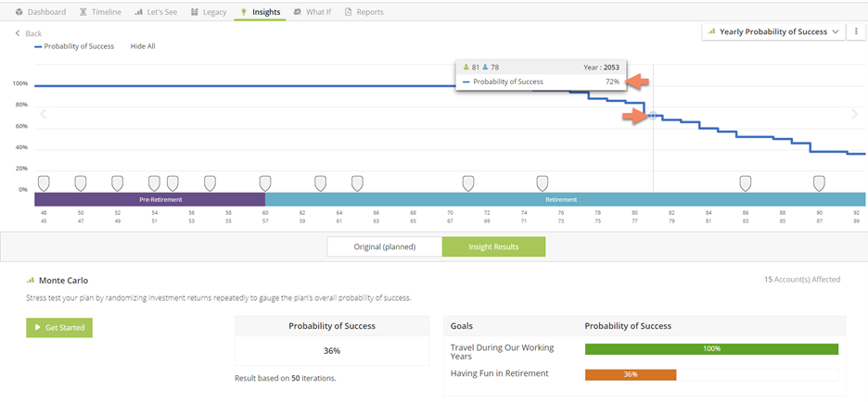Select the Insight Results view
The width and height of the screenshot is (868, 402).
click(x=493, y=246)
